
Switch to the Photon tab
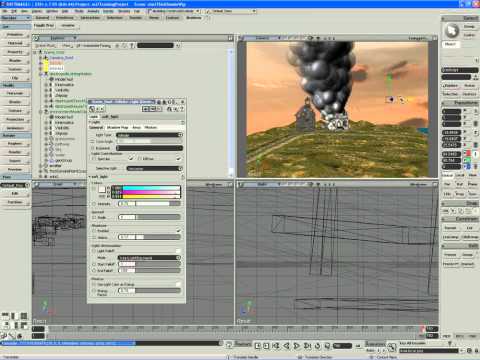(150, 127)
